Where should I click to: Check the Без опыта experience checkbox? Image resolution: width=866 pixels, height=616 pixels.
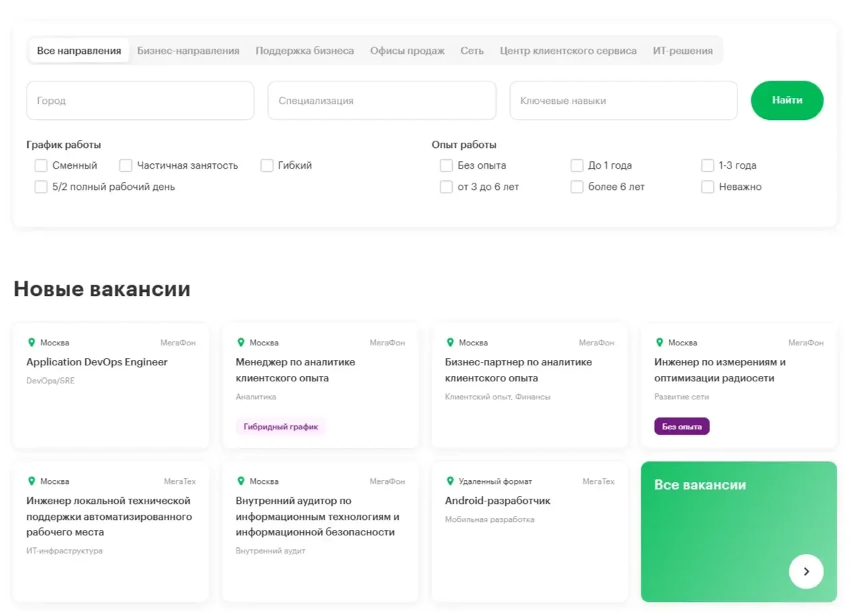coord(446,165)
